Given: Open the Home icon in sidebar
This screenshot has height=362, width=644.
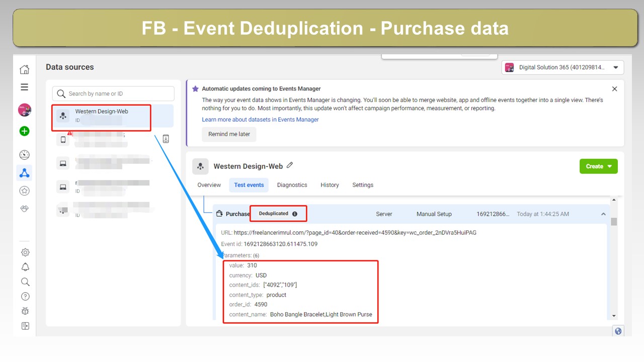Looking at the screenshot, I should point(24,69).
